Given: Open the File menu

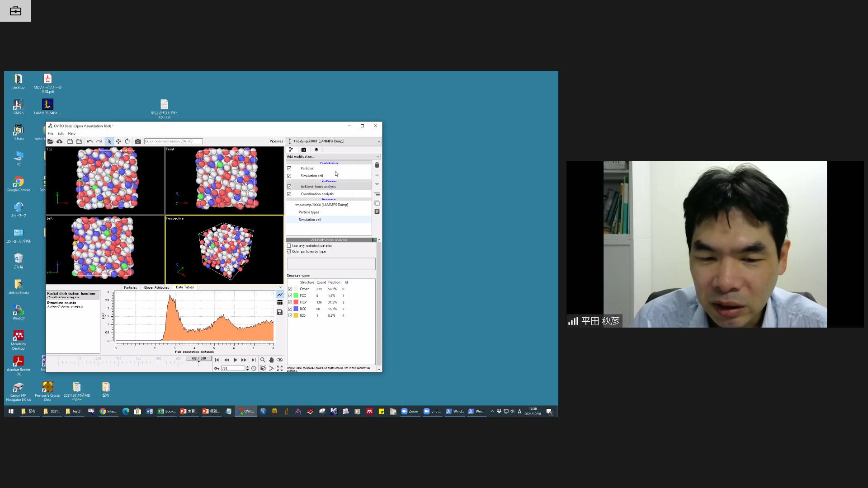Looking at the screenshot, I should [x=51, y=133].
